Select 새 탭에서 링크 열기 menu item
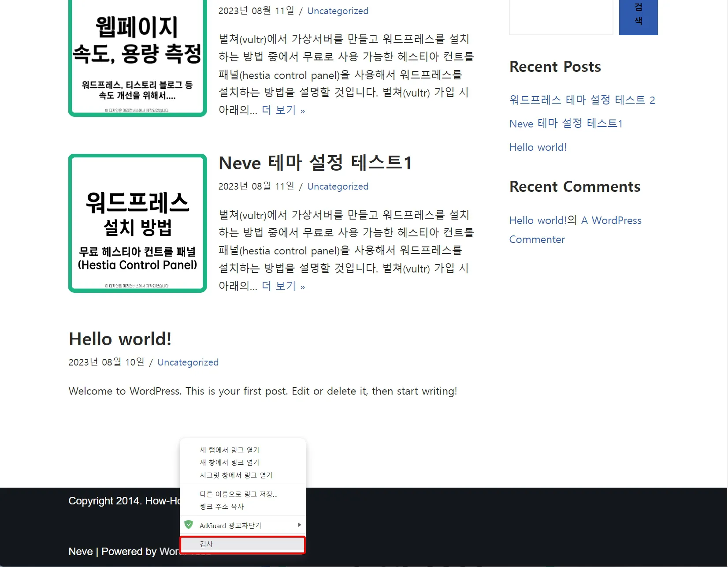The image size is (728, 567). (x=243, y=450)
